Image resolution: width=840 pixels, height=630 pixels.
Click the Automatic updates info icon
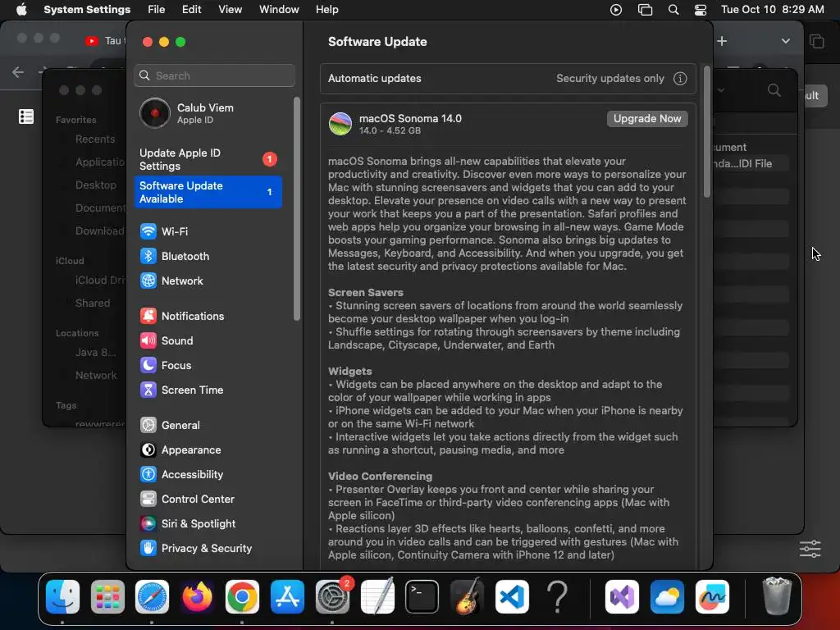coord(680,79)
